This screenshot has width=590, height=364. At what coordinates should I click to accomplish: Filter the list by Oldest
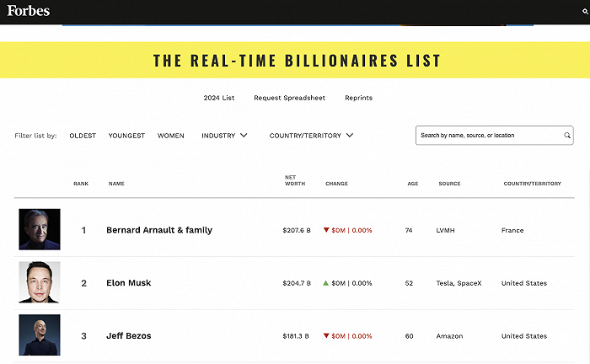tap(83, 135)
